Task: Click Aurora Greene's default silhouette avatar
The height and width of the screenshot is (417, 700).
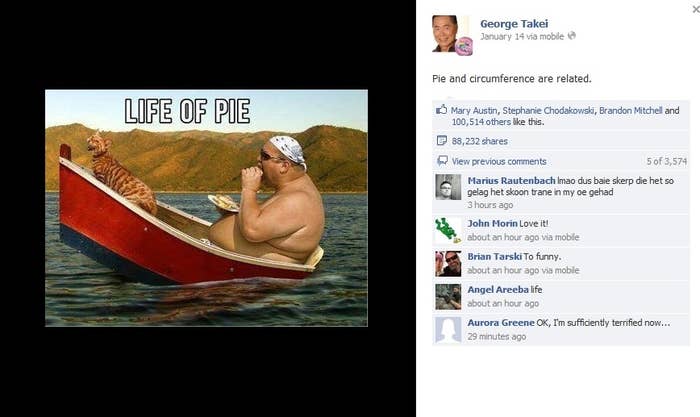Action: (x=448, y=330)
